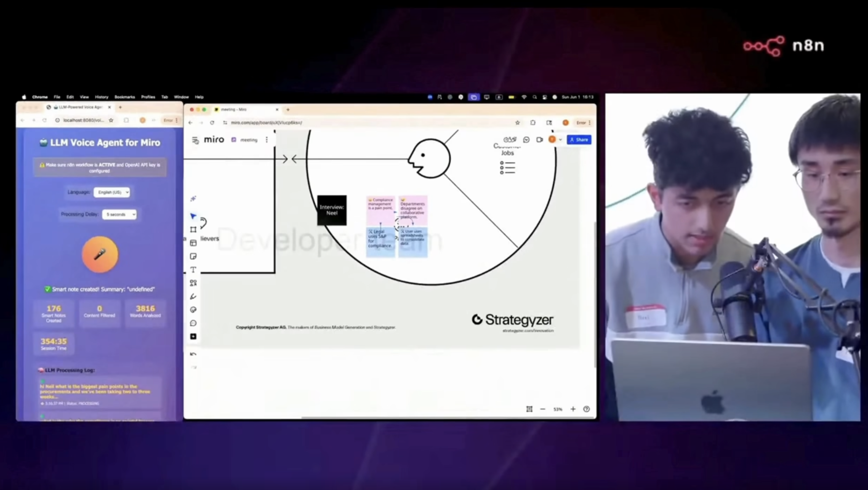Toggle the video call icon in Miro header
868x490 pixels.
coord(539,140)
